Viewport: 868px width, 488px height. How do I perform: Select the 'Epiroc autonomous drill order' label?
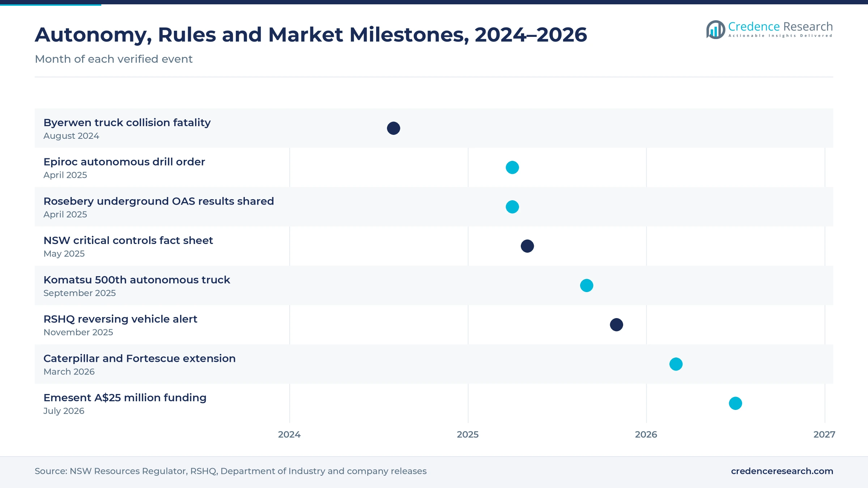click(x=124, y=162)
